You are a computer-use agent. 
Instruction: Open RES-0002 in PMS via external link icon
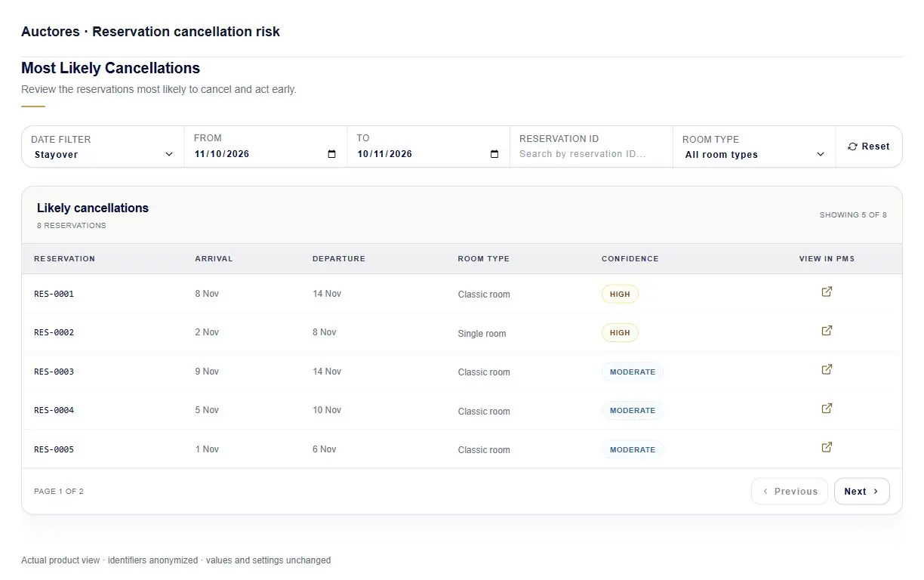pos(827,330)
